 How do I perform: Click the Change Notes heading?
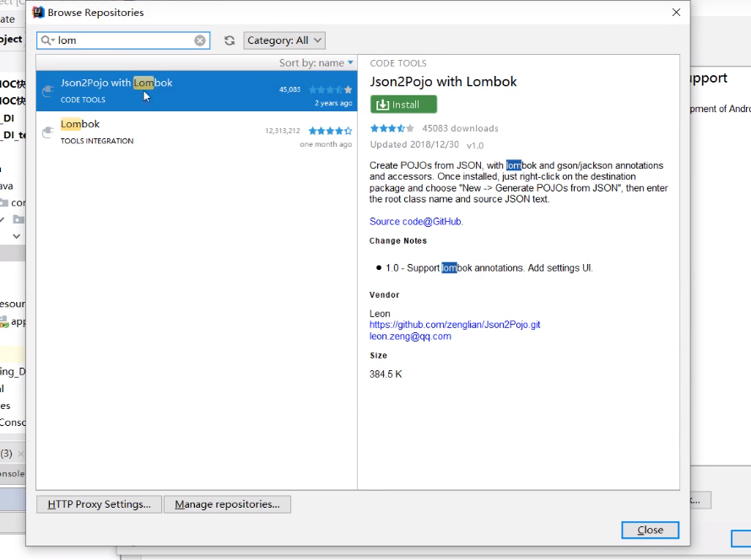(398, 240)
